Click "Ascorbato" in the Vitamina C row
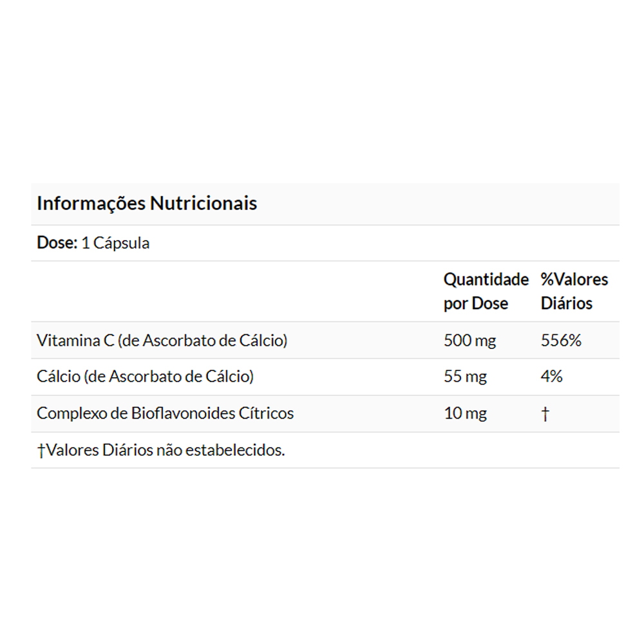 pyautogui.click(x=179, y=340)
